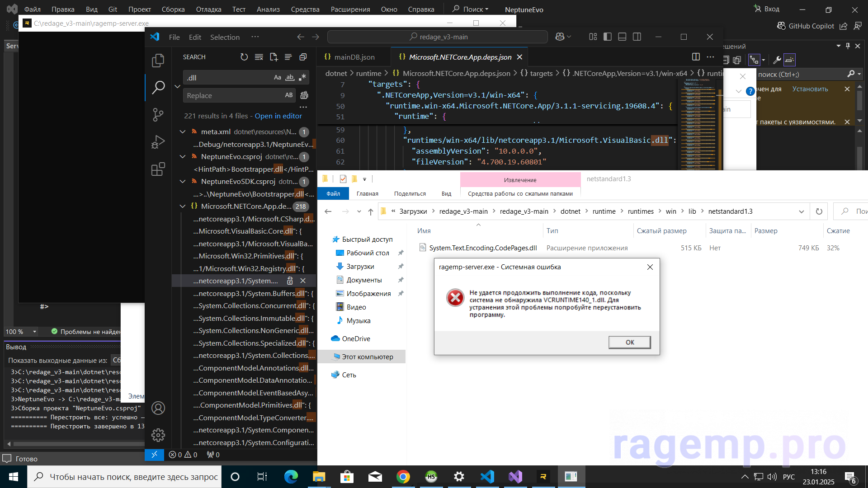Toggle Match Whole Word in the search box
Image resolution: width=868 pixels, height=488 pixels.
pyautogui.click(x=290, y=78)
